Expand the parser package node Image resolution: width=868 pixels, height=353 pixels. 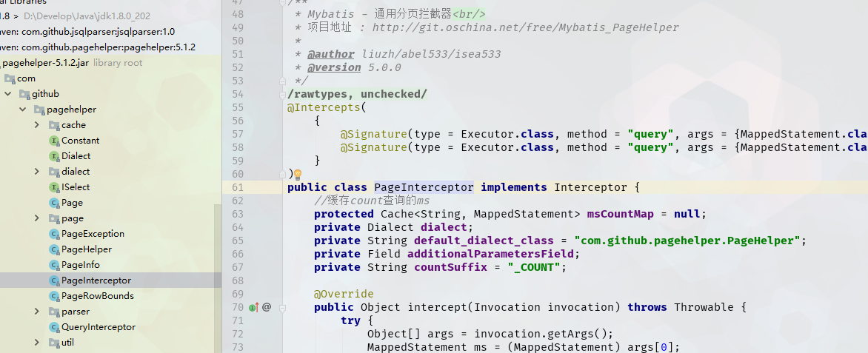click(37, 311)
